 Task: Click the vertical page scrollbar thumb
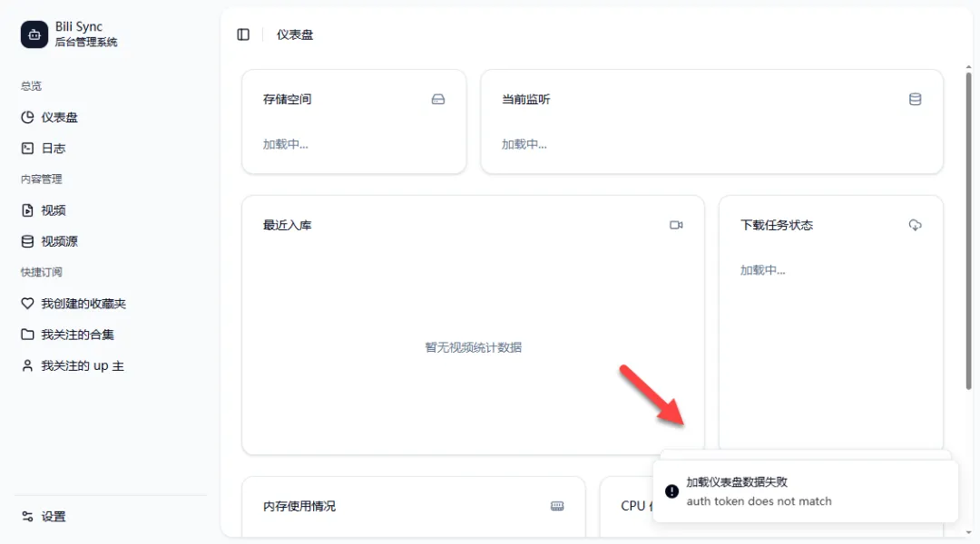tap(968, 231)
